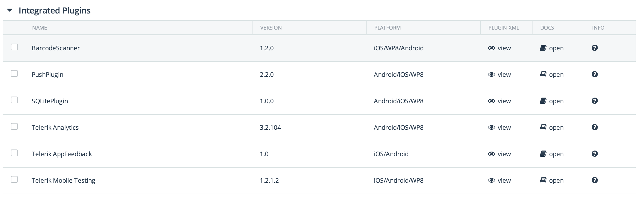The image size is (644, 204).
Task: Open docs for SQLitePlugin
Action: pyautogui.click(x=552, y=101)
